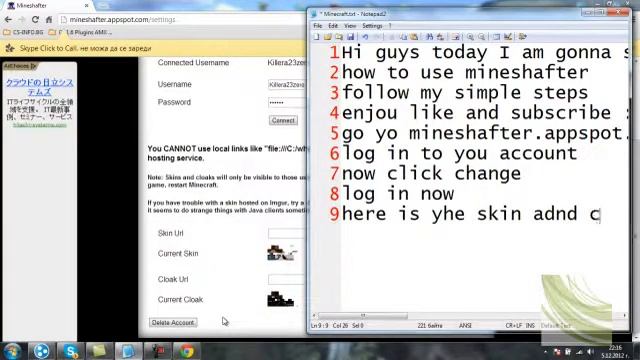
Task: Click the Japanese ad headline link
Action: (x=40, y=87)
